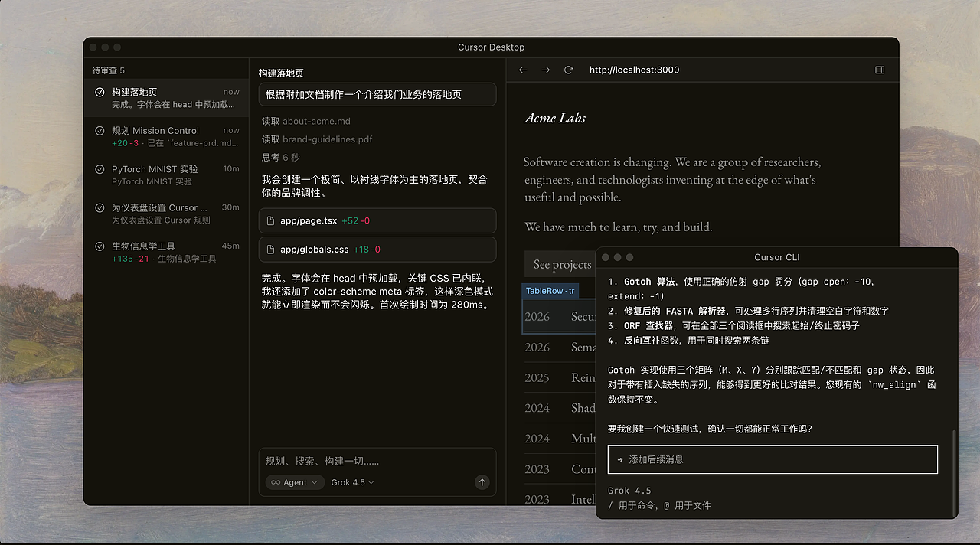Click the check icon for 规划 Mission Control
Image resolution: width=980 pixels, height=545 pixels.
pyautogui.click(x=100, y=131)
